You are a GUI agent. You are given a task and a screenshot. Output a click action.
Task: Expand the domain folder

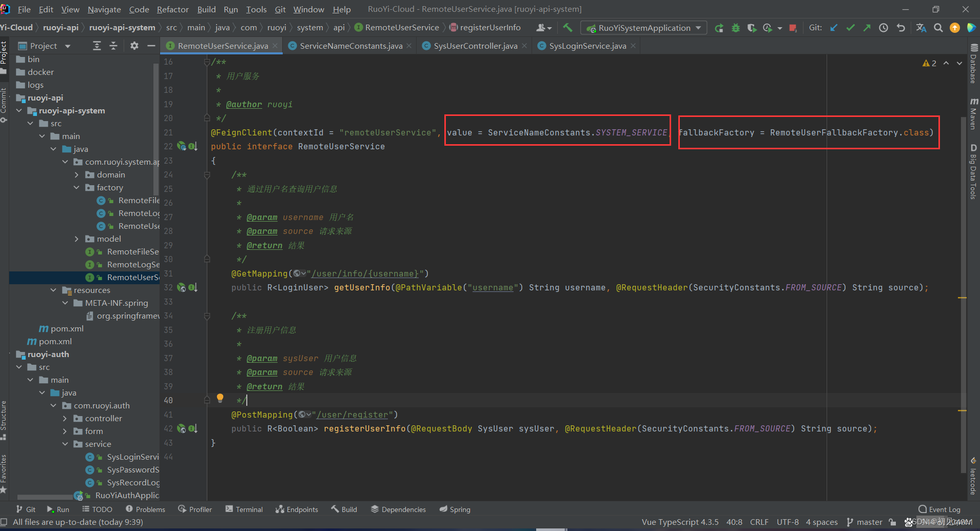coord(76,174)
